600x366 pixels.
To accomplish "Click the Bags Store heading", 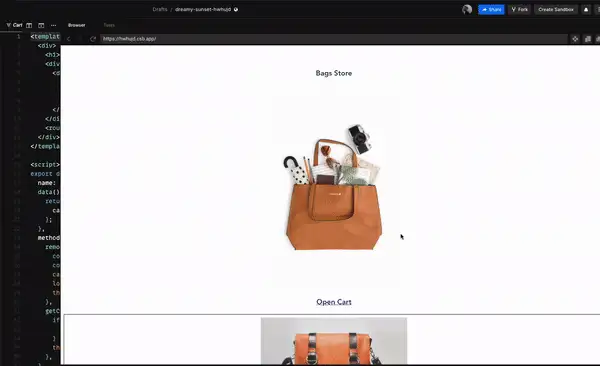I will tap(334, 73).
